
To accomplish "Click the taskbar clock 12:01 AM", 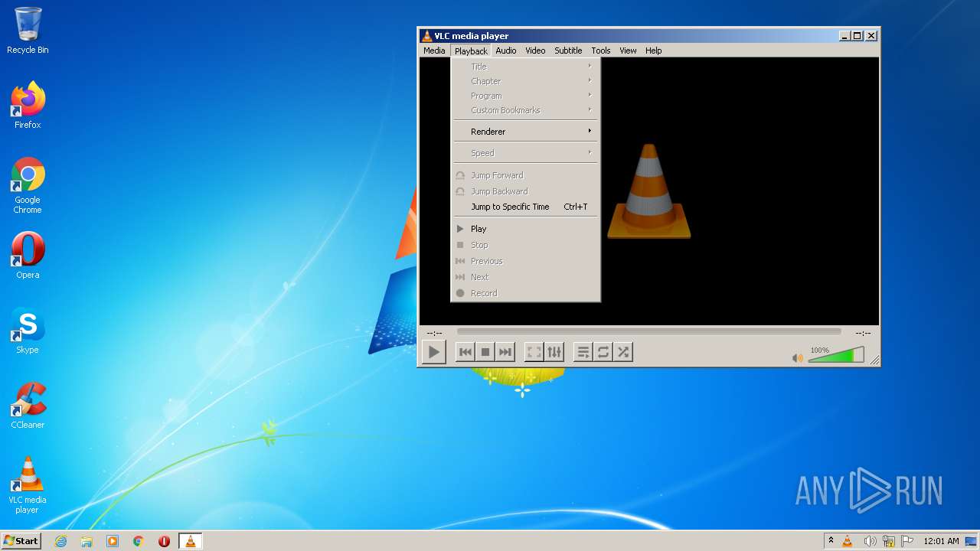I will (941, 541).
